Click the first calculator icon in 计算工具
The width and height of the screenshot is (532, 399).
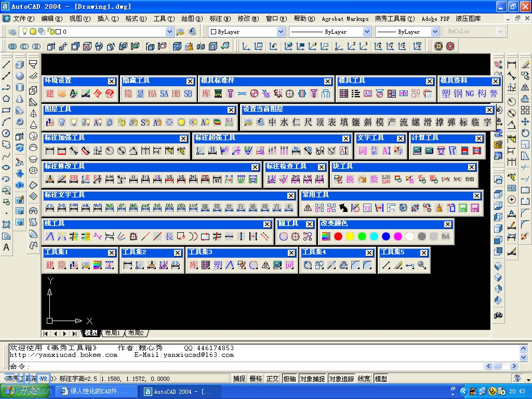coord(417,151)
